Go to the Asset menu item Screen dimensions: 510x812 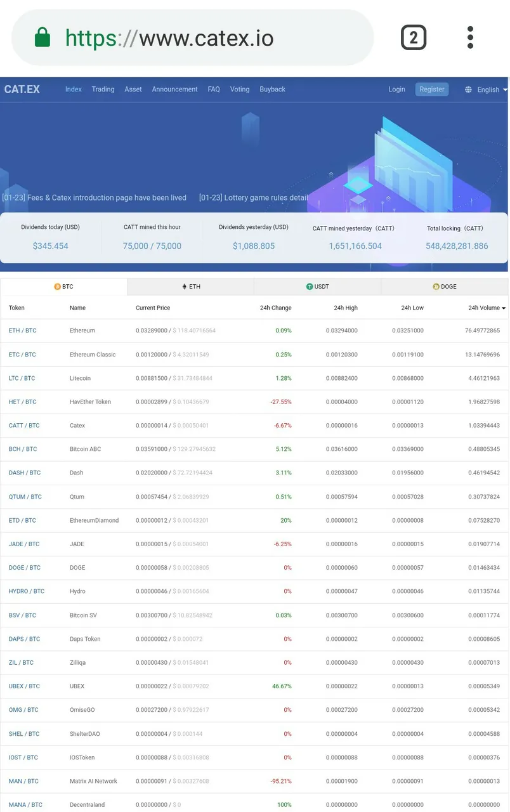(133, 89)
